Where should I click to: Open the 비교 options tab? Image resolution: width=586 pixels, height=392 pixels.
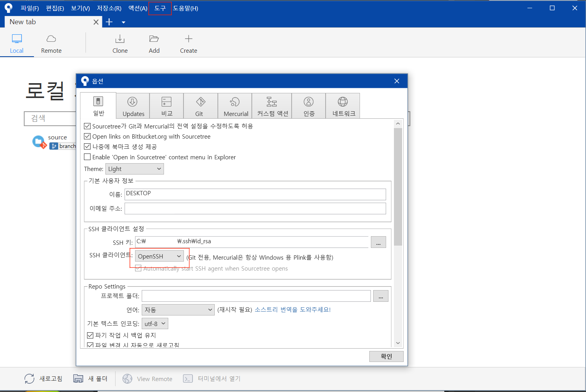(167, 106)
